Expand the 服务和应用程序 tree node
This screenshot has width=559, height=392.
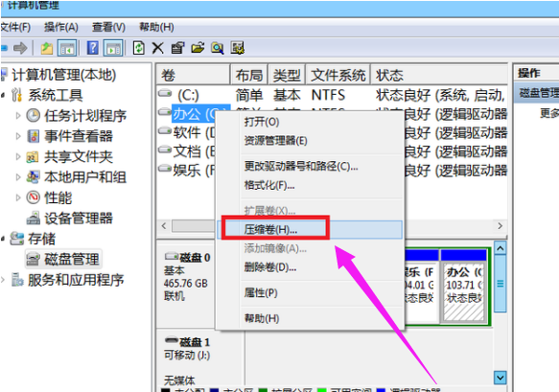tap(3, 280)
